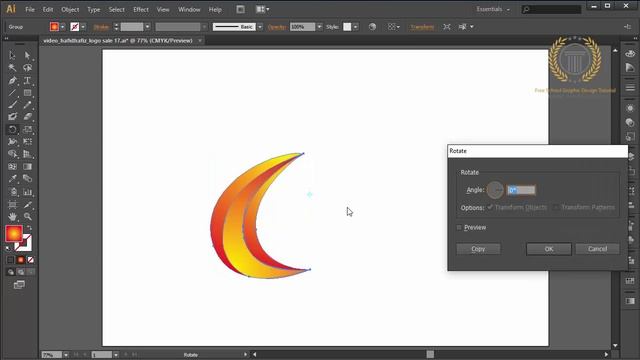The image size is (640, 360).
Task: Click the Opacity link in control bar
Action: (x=277, y=27)
